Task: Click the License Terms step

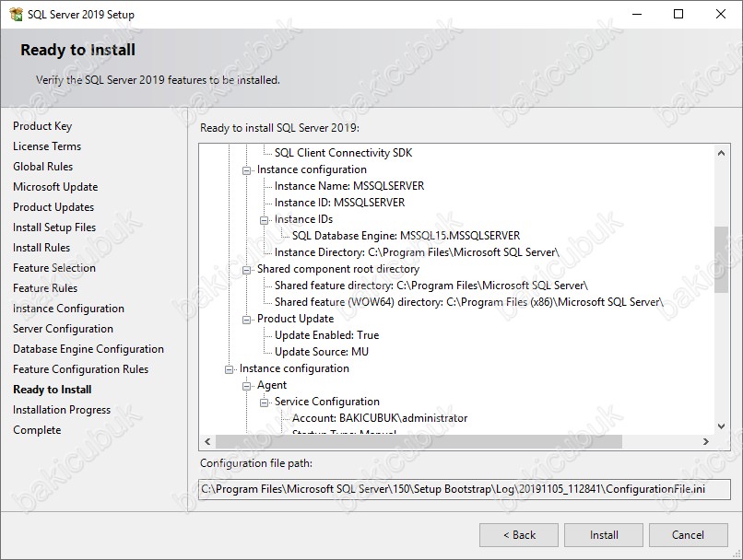Action: click(47, 146)
